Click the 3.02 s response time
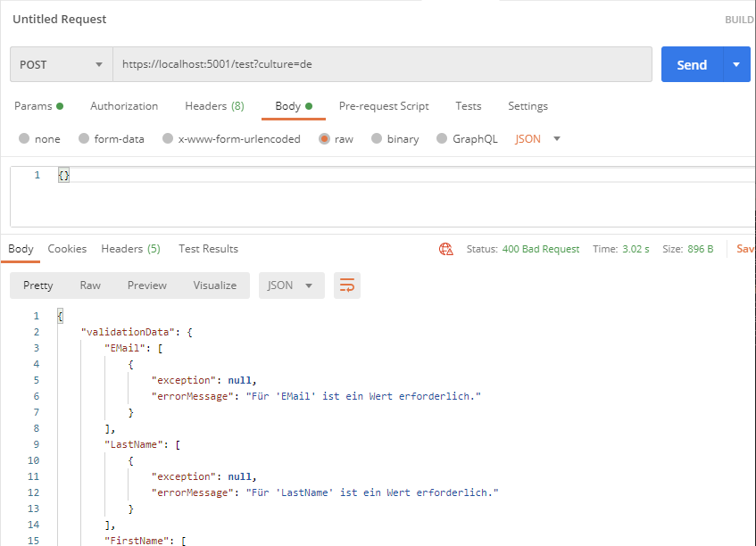This screenshot has height=546, width=756. (636, 249)
